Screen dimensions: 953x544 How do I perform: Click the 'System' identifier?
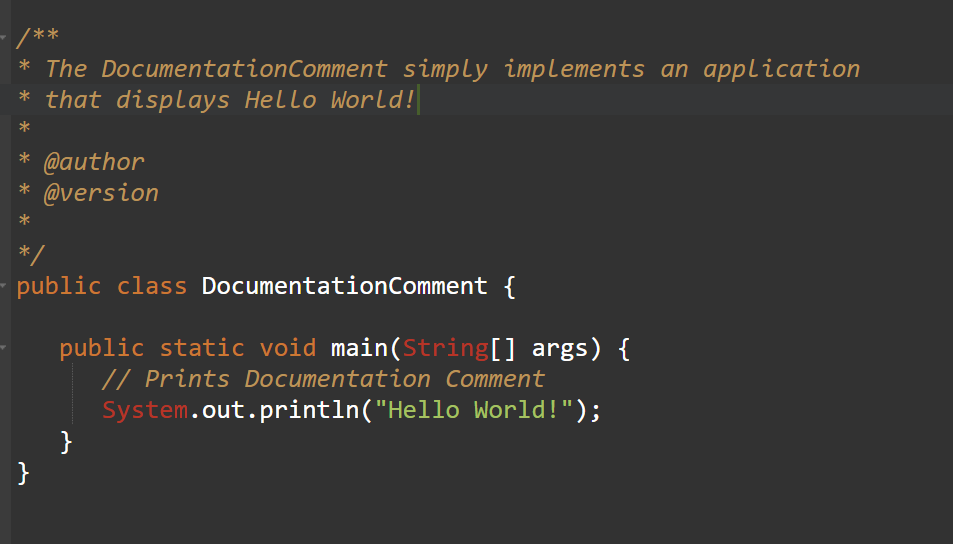click(145, 411)
